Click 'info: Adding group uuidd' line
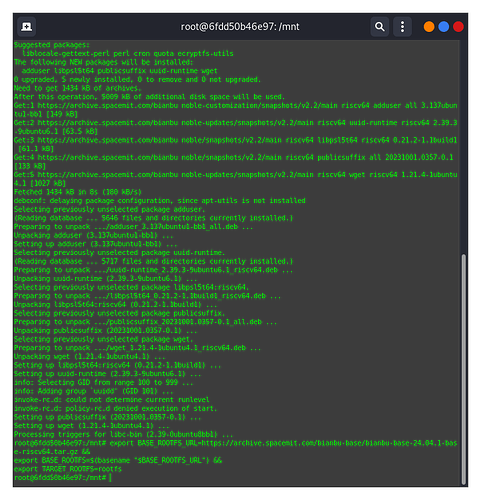Image resolution: width=481 pixels, height=500 pixels. tap(94, 391)
